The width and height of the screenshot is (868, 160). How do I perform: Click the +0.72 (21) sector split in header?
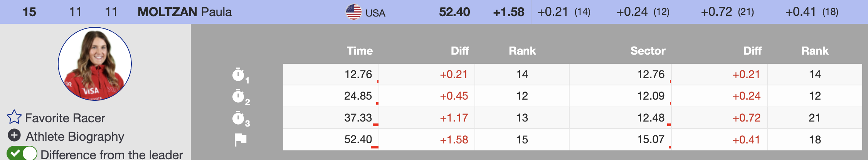point(727,12)
